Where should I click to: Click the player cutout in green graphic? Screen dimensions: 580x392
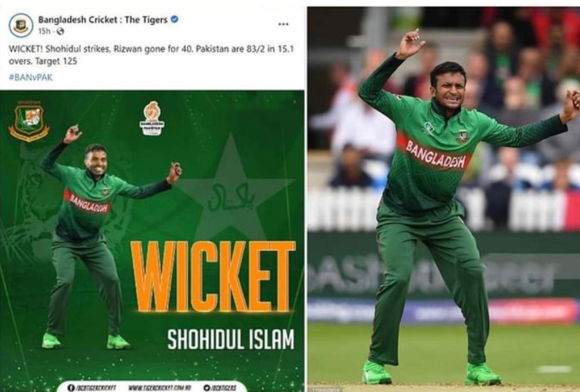click(x=107, y=237)
